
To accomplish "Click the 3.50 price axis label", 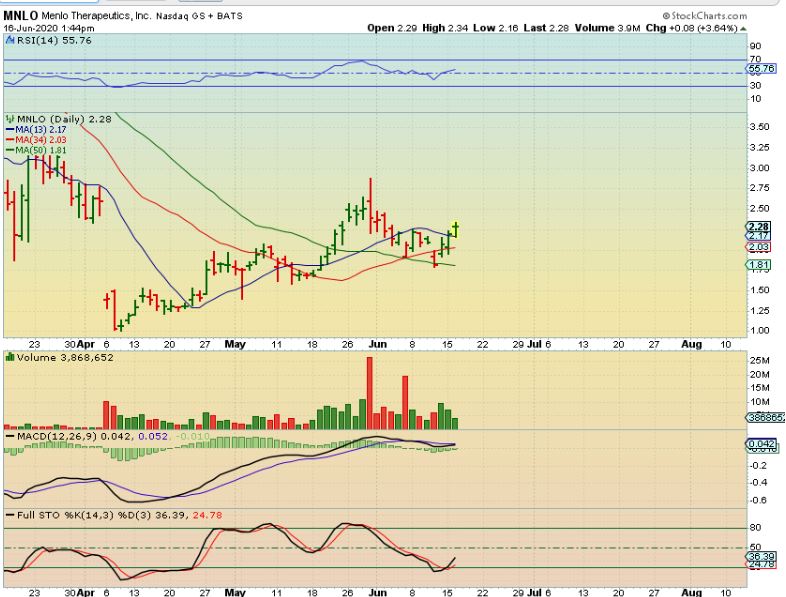I will (759, 127).
